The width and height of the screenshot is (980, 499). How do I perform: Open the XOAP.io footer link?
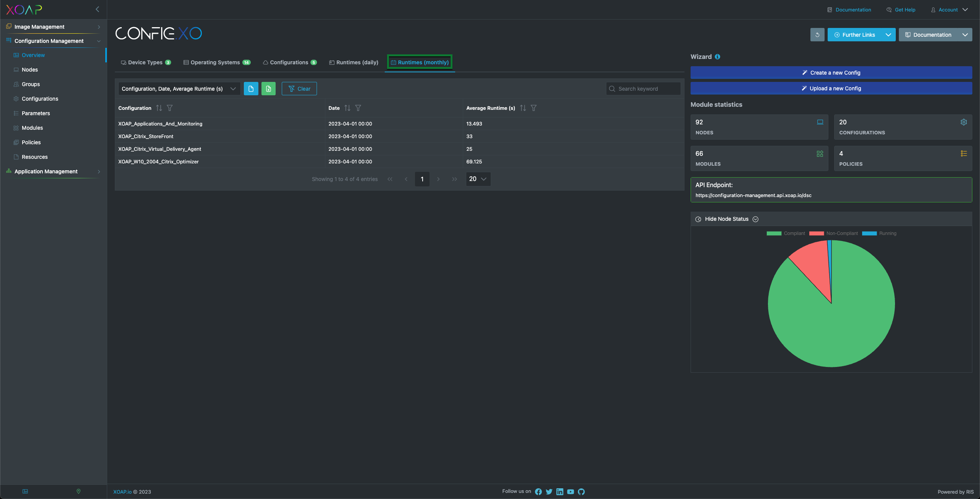122,492
